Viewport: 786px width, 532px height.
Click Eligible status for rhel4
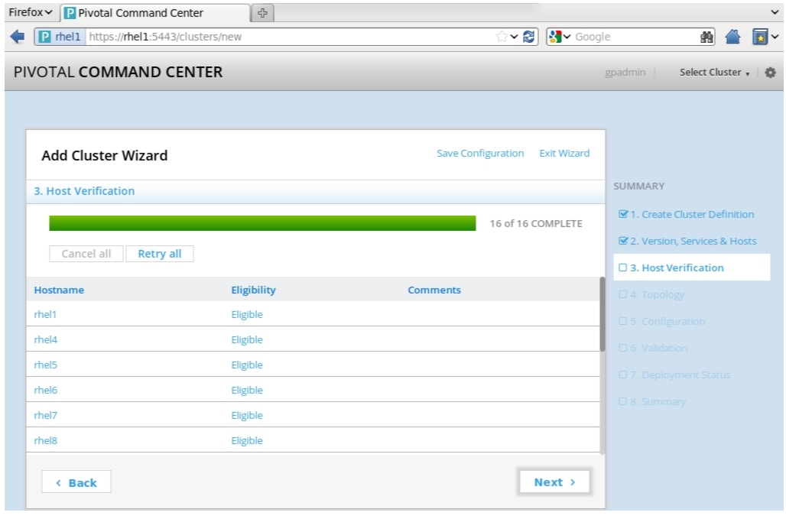pos(247,339)
